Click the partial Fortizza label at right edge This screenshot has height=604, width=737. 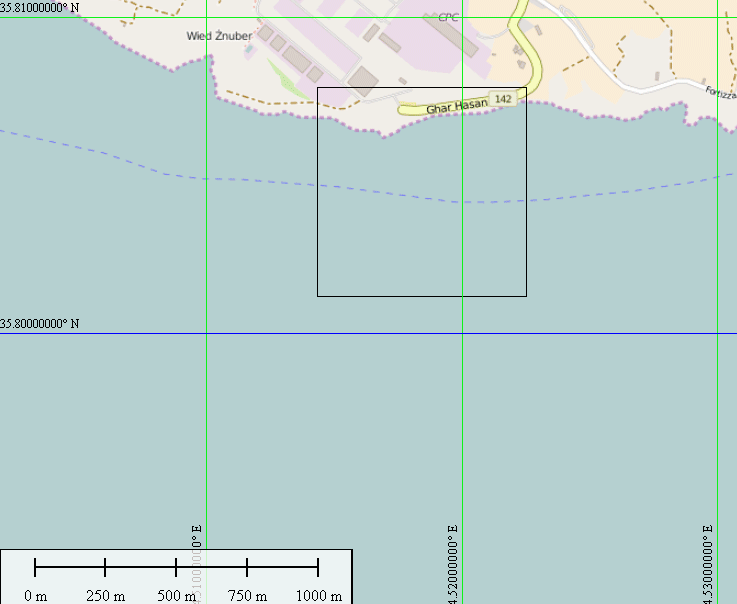tap(720, 94)
